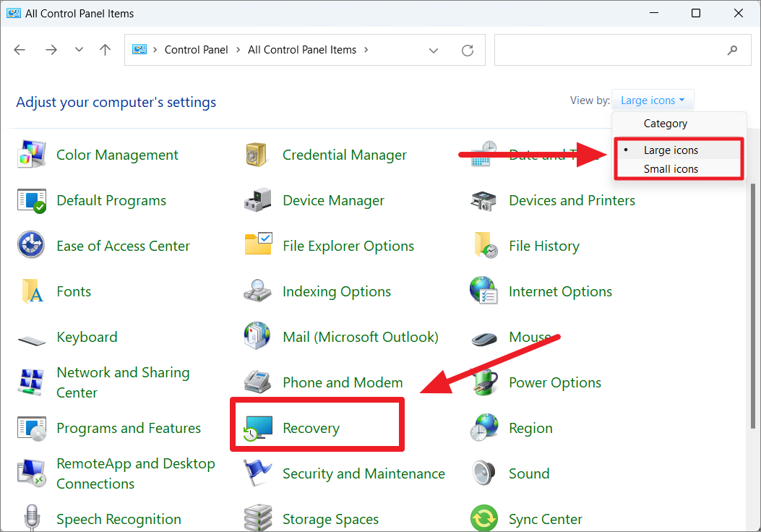Expand the address bar dropdown arrow
The image size is (761, 532).
[x=434, y=49]
